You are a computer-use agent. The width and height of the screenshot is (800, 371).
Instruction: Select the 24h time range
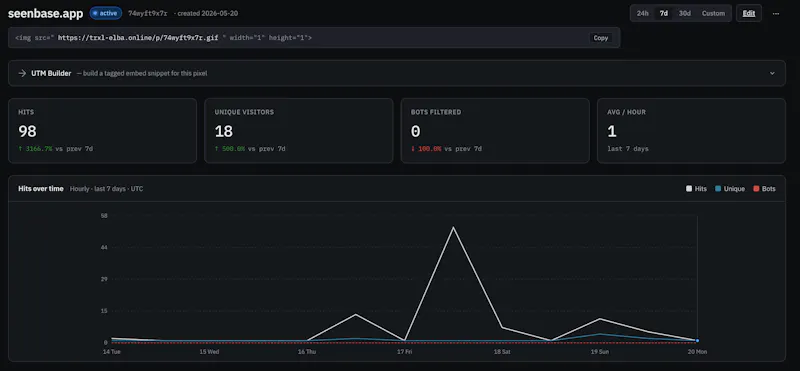click(642, 13)
